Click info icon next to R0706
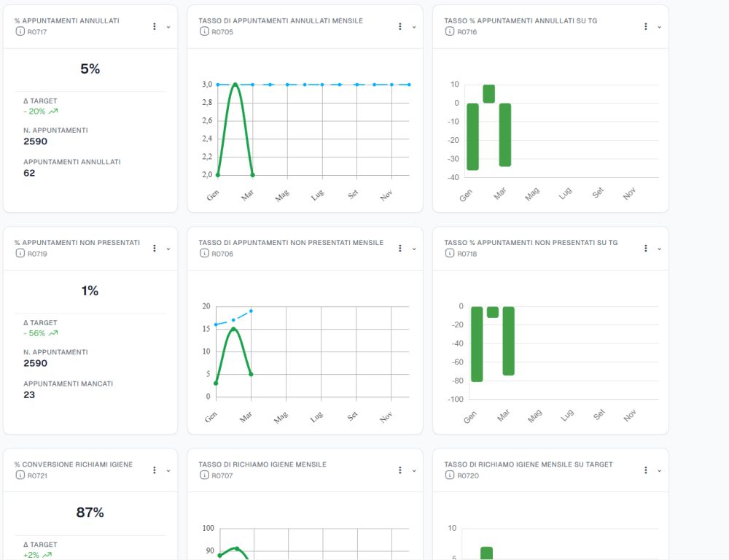729x560 pixels. coord(204,254)
